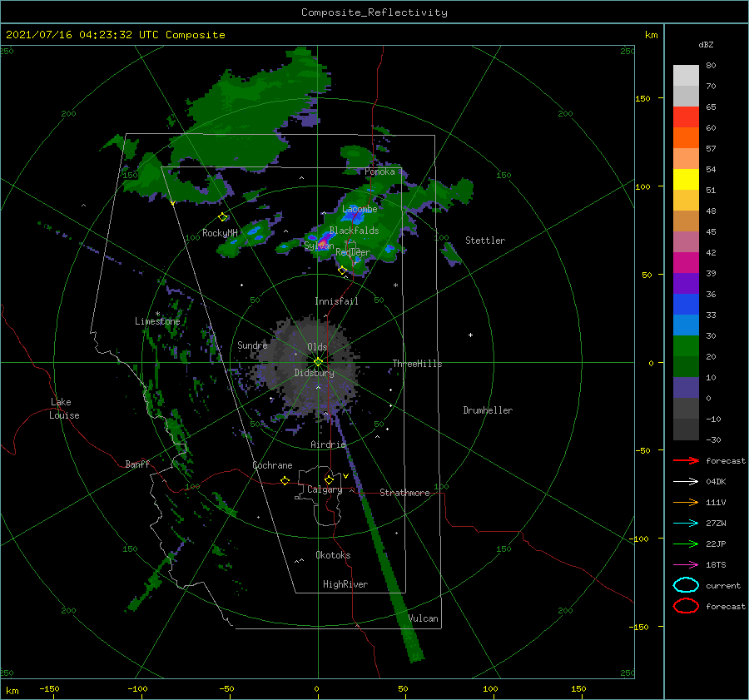The width and height of the screenshot is (749, 700).
Task: Click the Composite_Reflectivity title
Action: click(374, 12)
